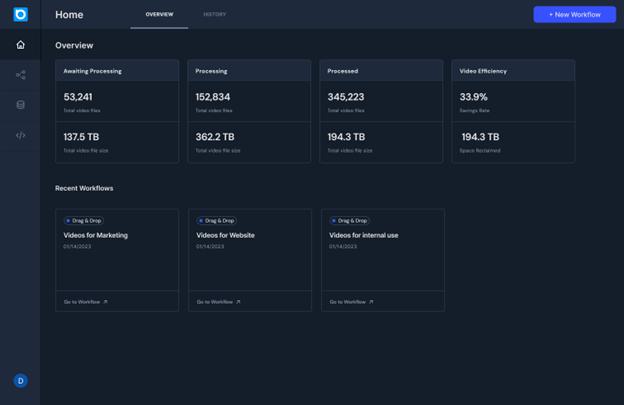
Task: Click Drag & Drop tag on Videos for Marketing
Action: (x=84, y=220)
